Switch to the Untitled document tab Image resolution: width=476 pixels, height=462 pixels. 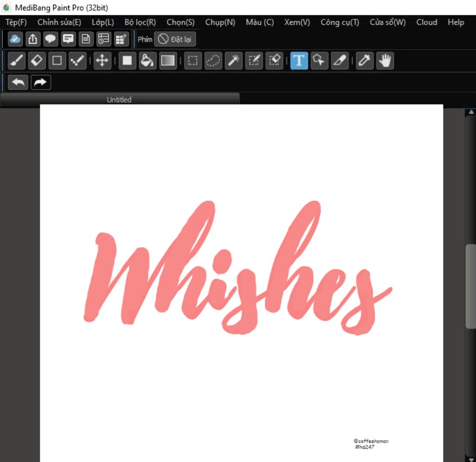tap(119, 100)
